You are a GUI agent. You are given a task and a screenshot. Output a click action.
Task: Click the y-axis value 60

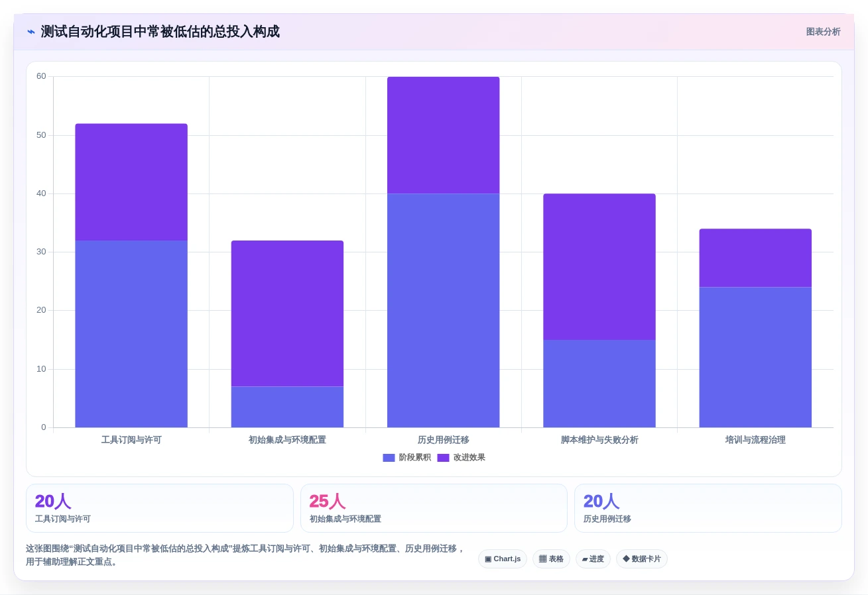[x=41, y=76]
